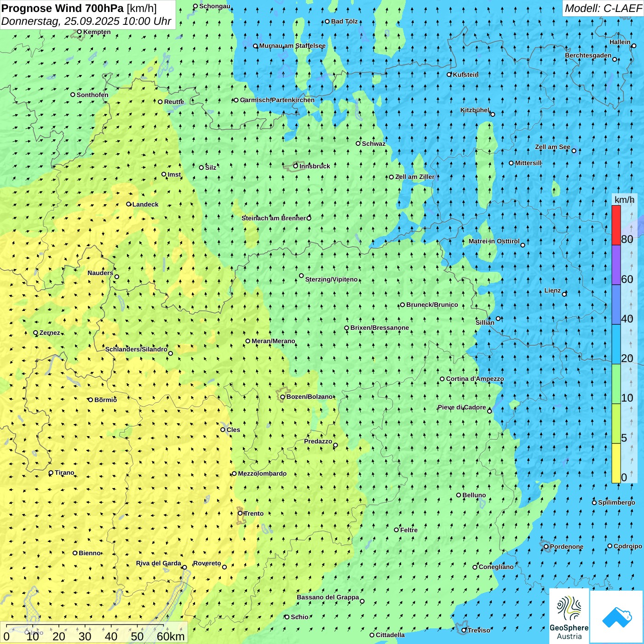
Task: Click the Trento city marker
Action: (240, 513)
